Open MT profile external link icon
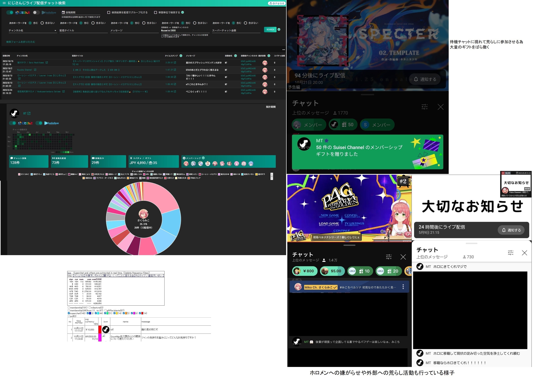The image size is (535, 392). pyautogui.click(x=29, y=114)
